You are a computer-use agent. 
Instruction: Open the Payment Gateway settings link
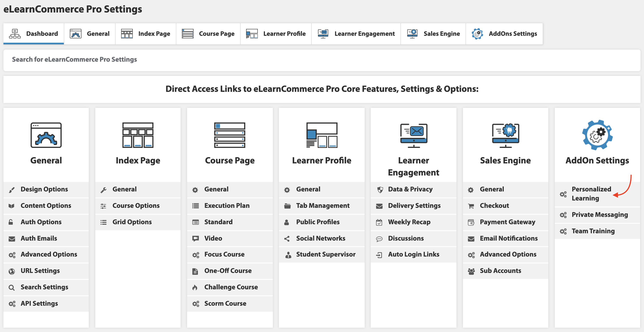click(x=507, y=222)
